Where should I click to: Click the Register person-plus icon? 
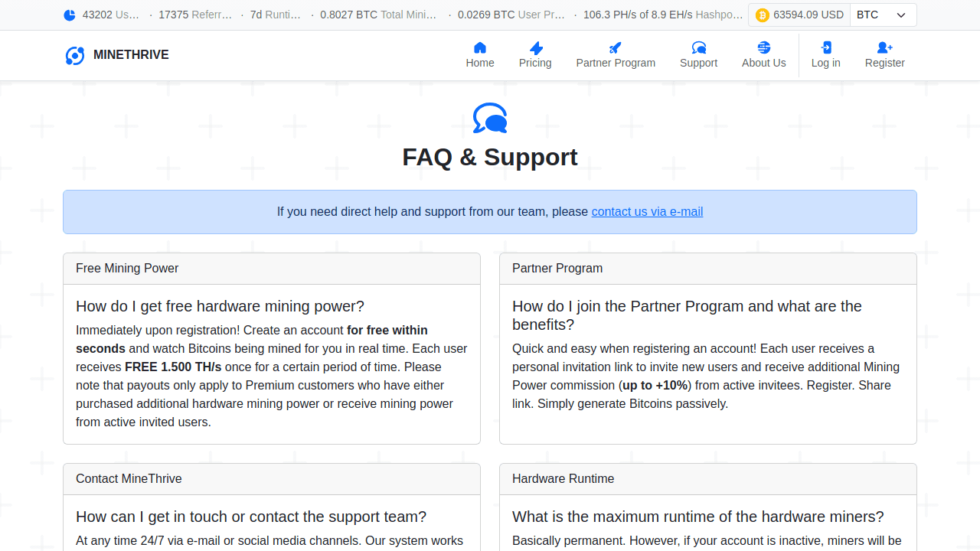(884, 47)
